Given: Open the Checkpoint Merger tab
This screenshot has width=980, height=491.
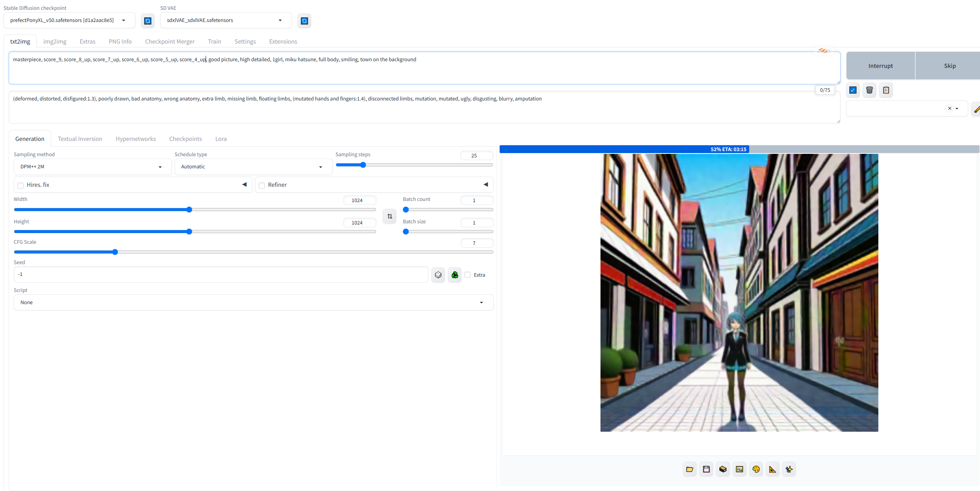Looking at the screenshot, I should pyautogui.click(x=170, y=42).
